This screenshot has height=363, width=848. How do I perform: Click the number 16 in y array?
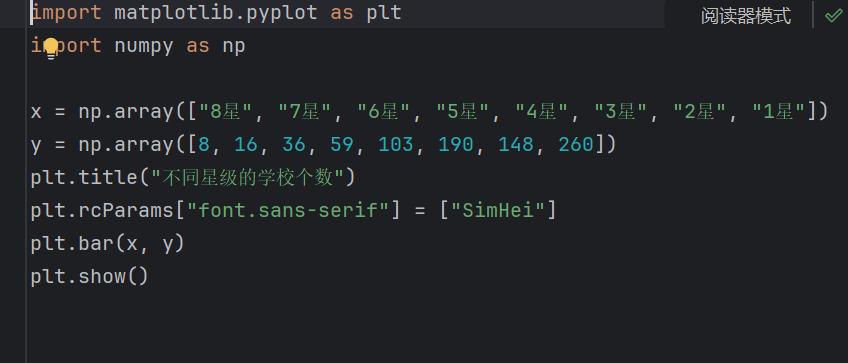point(246,144)
